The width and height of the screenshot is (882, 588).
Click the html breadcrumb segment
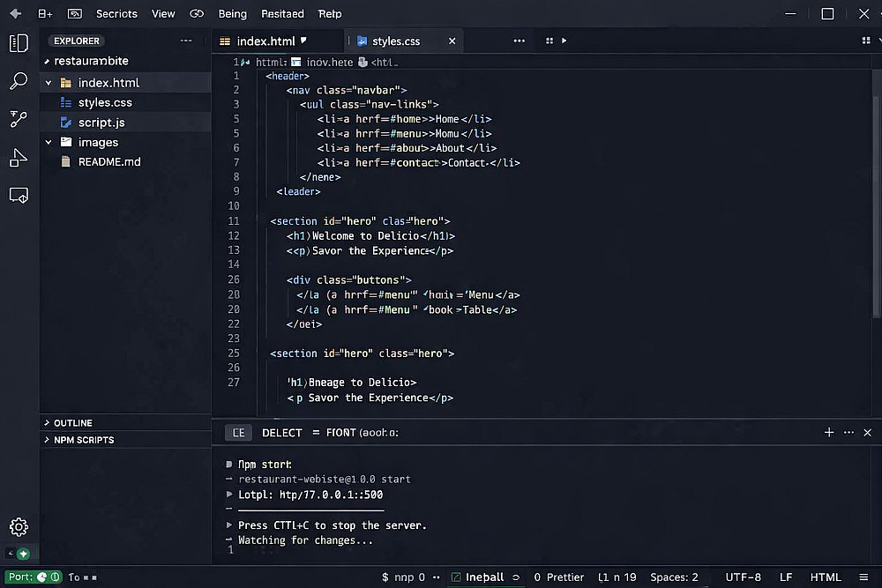click(271, 62)
